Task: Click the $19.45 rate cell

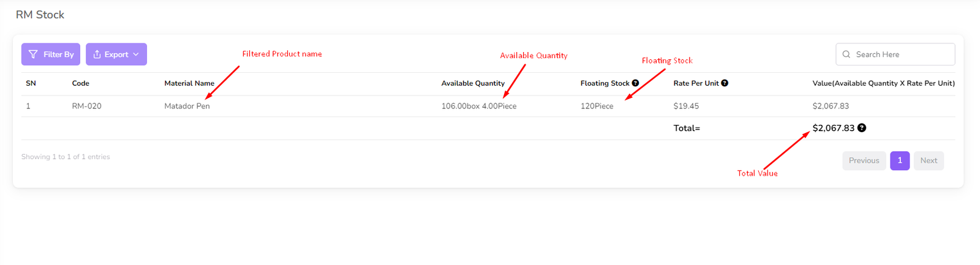Action: tap(686, 106)
